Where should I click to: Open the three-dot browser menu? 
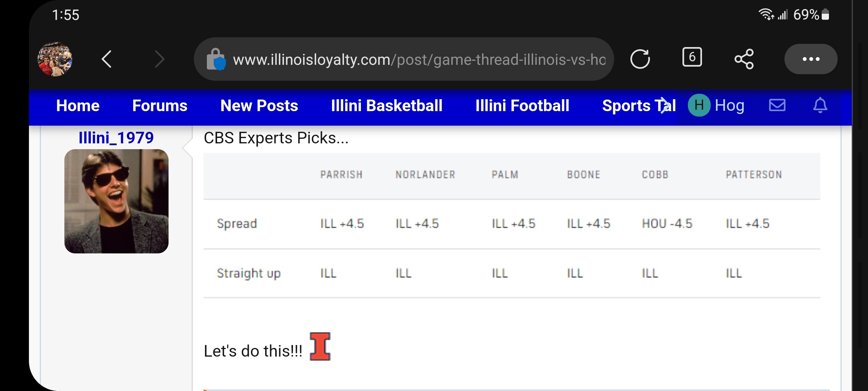click(x=811, y=59)
